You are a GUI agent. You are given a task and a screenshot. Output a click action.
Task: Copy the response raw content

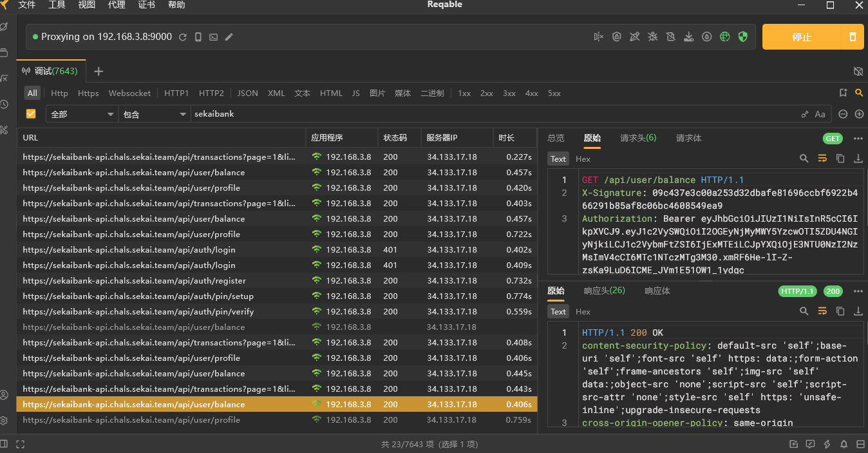[x=840, y=311]
